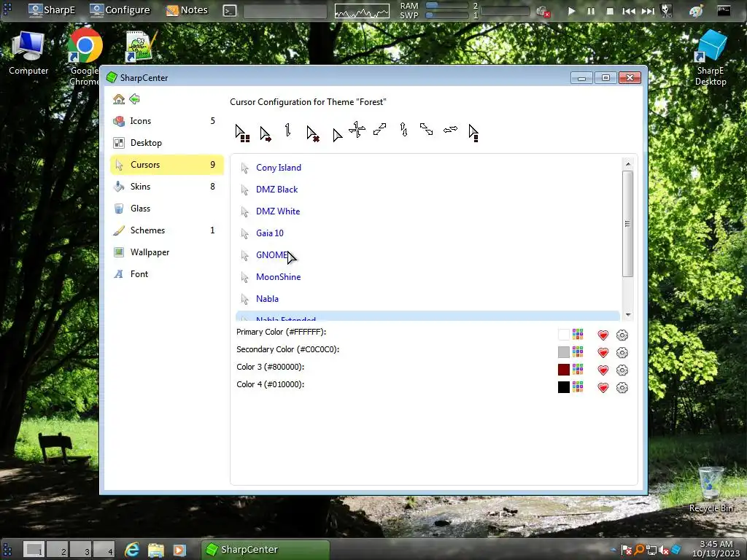The image size is (747, 560).
Task: Select the Cursors section in sidebar
Action: click(166, 165)
